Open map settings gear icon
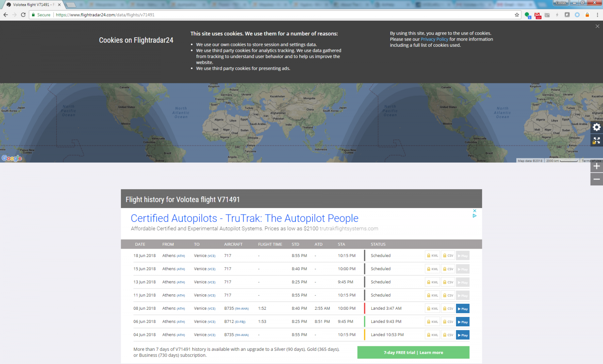The height and width of the screenshot is (364, 603). [x=597, y=127]
